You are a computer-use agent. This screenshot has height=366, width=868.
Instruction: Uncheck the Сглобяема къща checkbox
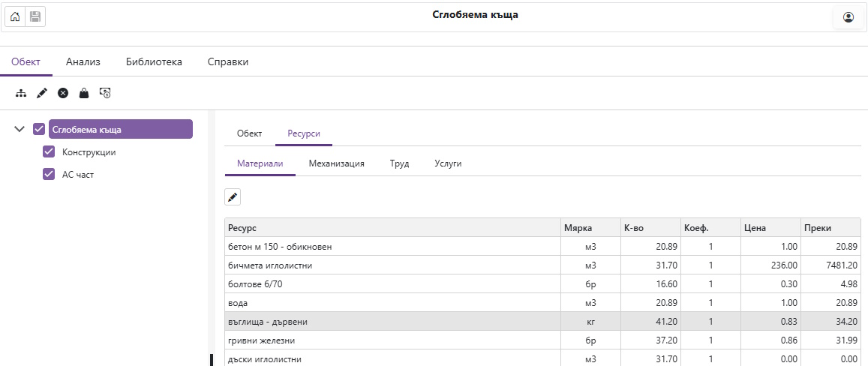click(39, 129)
